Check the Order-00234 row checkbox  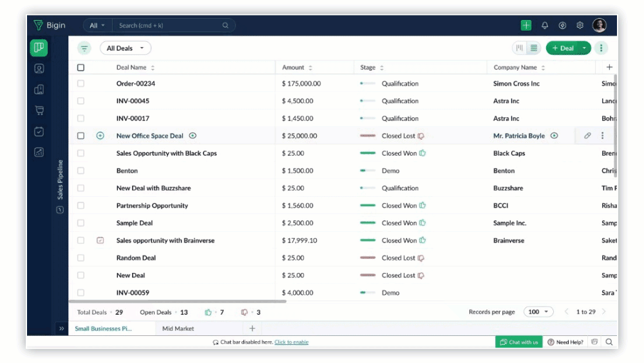point(81,84)
